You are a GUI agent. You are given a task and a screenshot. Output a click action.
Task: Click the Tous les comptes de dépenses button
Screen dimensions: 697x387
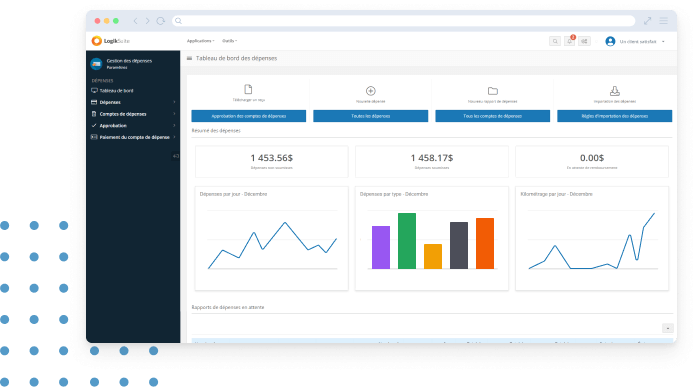(493, 116)
